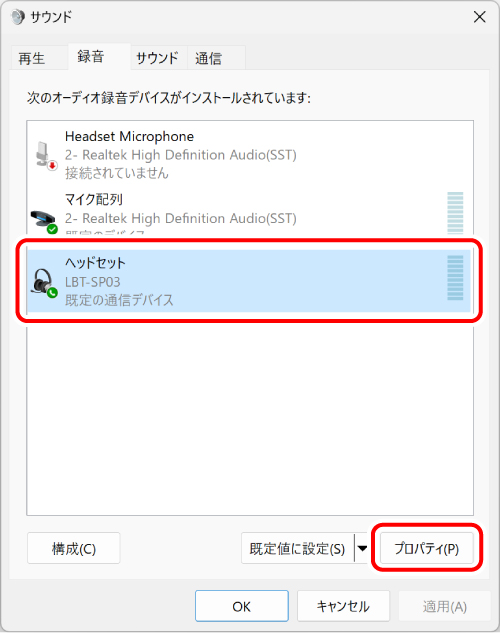Viewport: 500px width, 633px height.
Task: Click the マイク配列 microphone array icon
Action: [x=43, y=220]
